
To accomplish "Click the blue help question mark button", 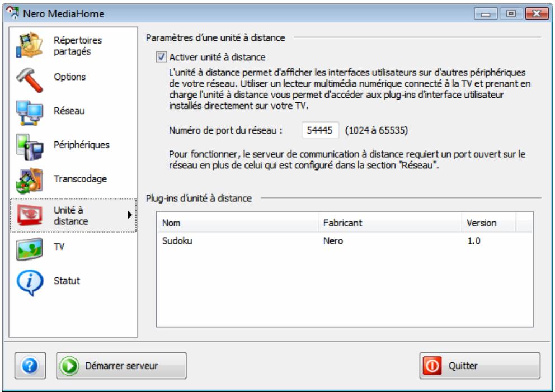I will coord(30,366).
